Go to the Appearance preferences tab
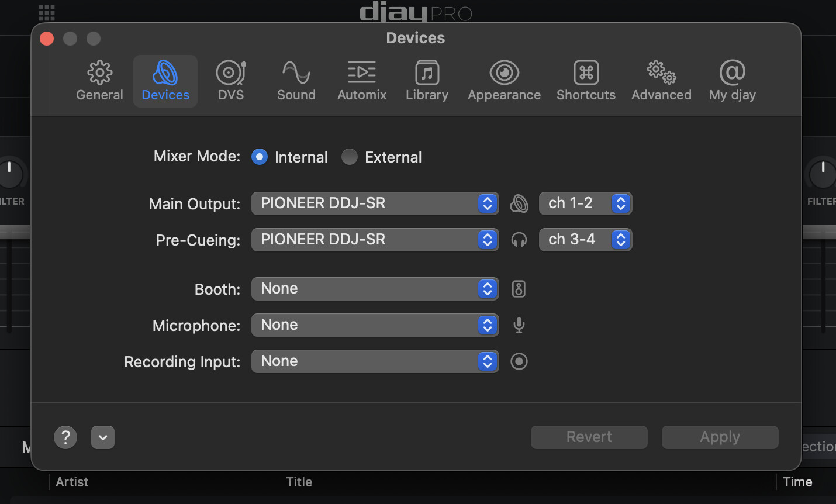 (x=504, y=81)
